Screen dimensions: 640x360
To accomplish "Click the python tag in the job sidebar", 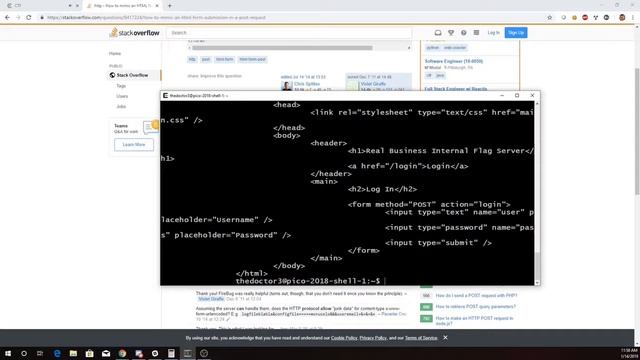I will pyautogui.click(x=432, y=48).
